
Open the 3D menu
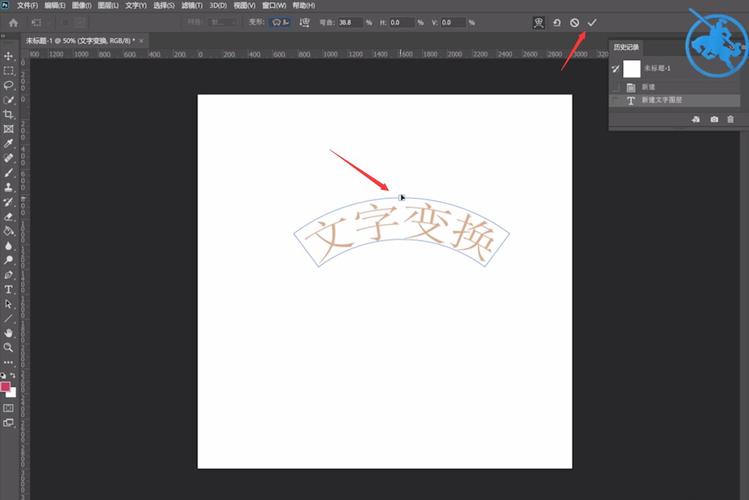click(x=218, y=5)
